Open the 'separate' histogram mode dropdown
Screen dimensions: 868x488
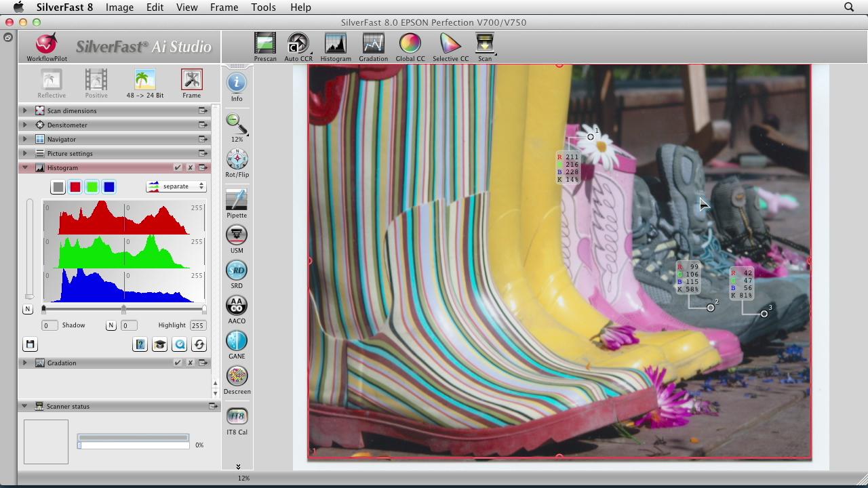click(176, 186)
